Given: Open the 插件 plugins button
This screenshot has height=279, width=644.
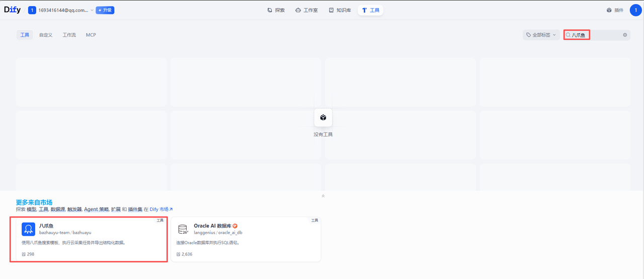Looking at the screenshot, I should (615, 10).
